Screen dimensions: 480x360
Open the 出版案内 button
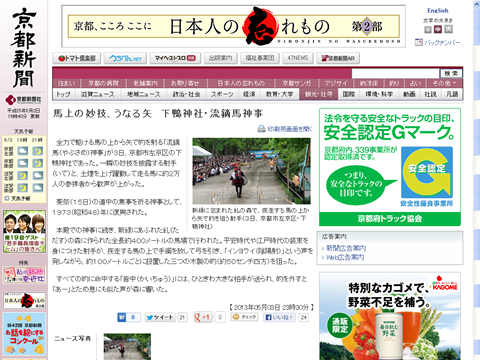click(x=220, y=58)
